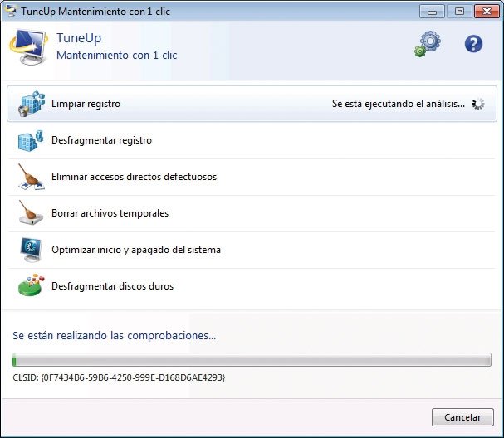Click the Desfragmentar registro cube icon
Image resolution: width=504 pixels, height=438 pixels.
pos(30,140)
